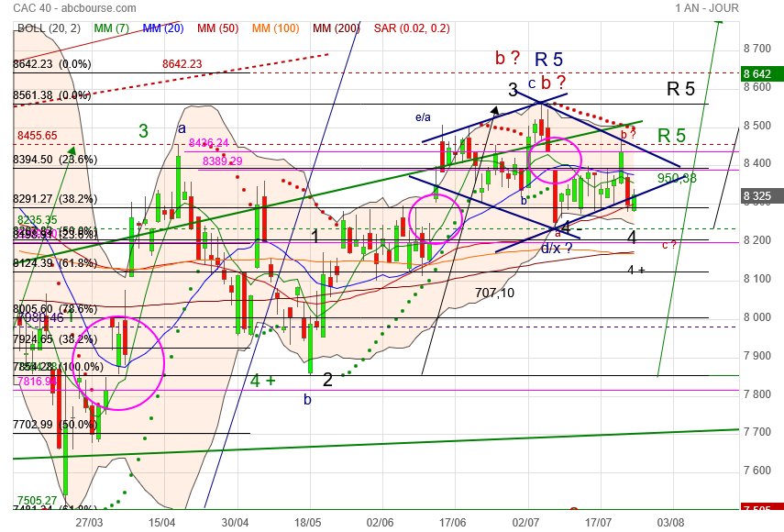Click the red 'c ?' wave annotation

coord(669,245)
